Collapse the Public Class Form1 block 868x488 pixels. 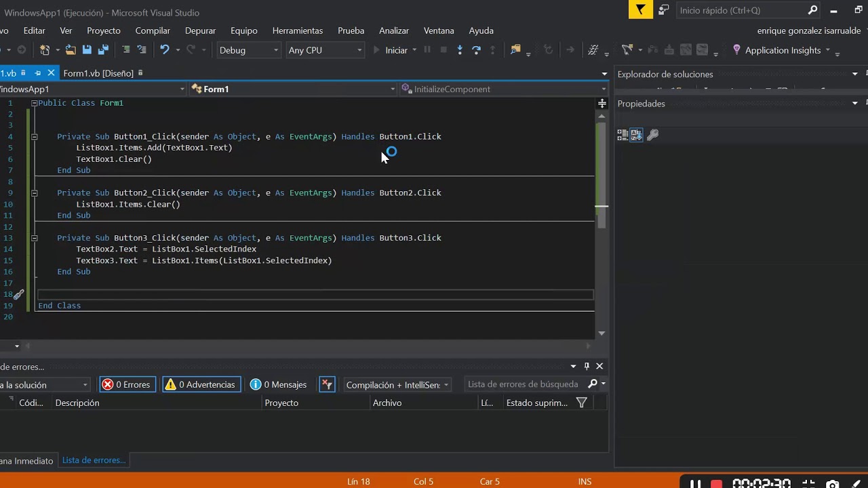click(34, 103)
